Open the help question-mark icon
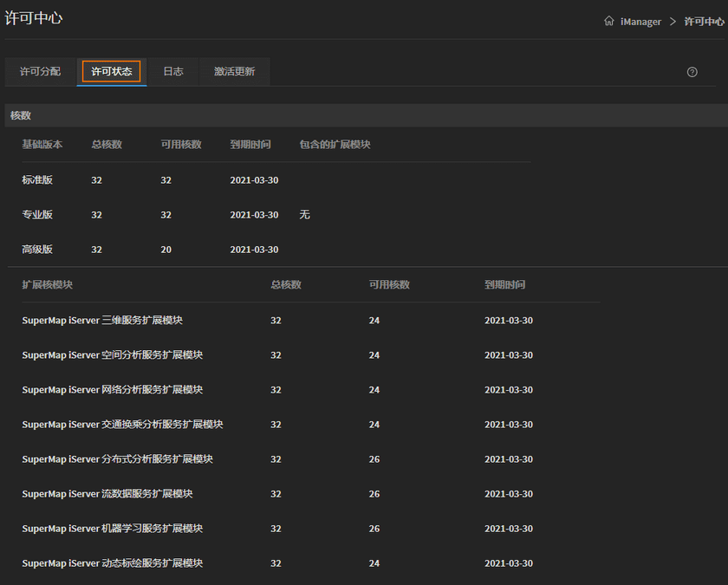The width and height of the screenshot is (728, 585). point(692,73)
